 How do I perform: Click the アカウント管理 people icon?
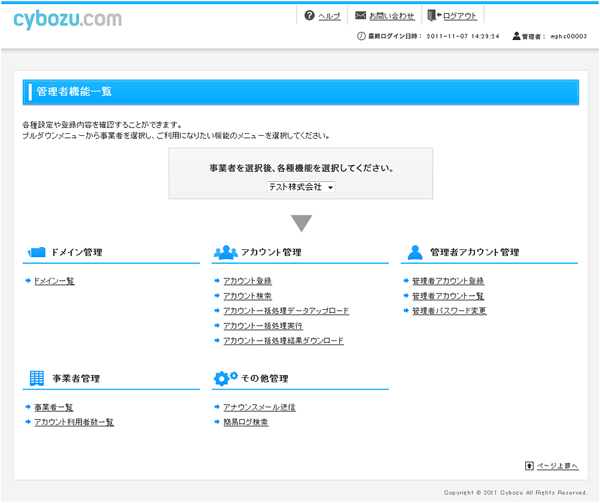(x=225, y=252)
